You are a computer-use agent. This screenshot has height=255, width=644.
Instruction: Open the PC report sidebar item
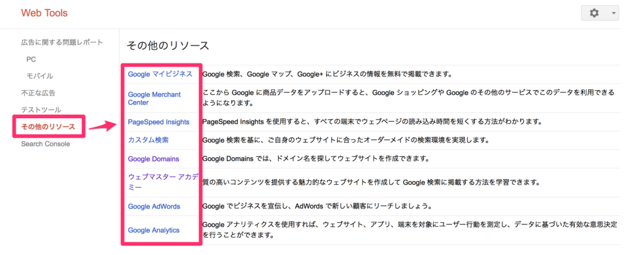31,60
